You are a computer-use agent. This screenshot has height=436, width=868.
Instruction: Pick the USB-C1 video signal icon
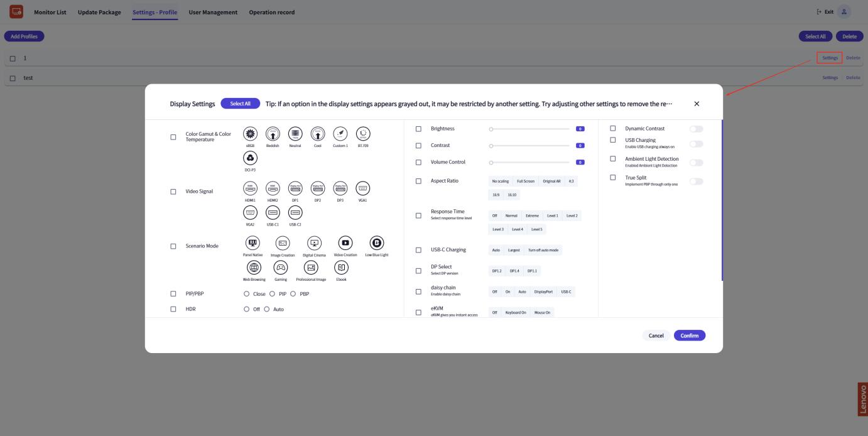coord(271,212)
